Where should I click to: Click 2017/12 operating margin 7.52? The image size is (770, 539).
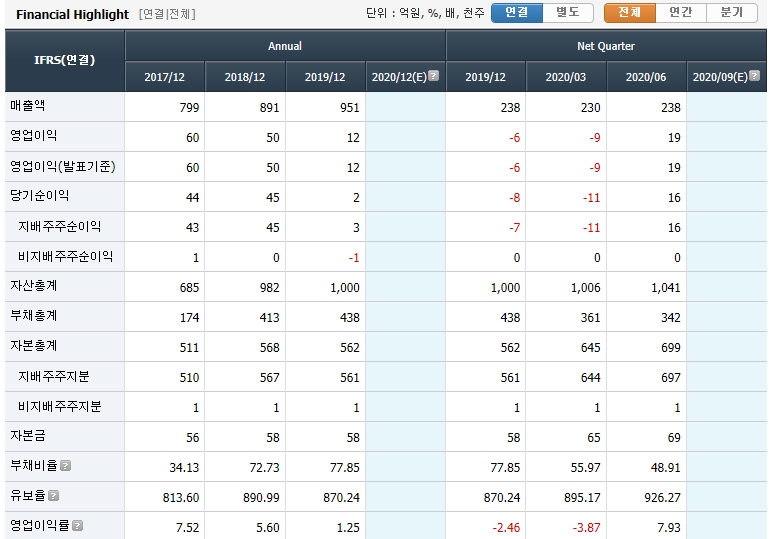(188, 527)
